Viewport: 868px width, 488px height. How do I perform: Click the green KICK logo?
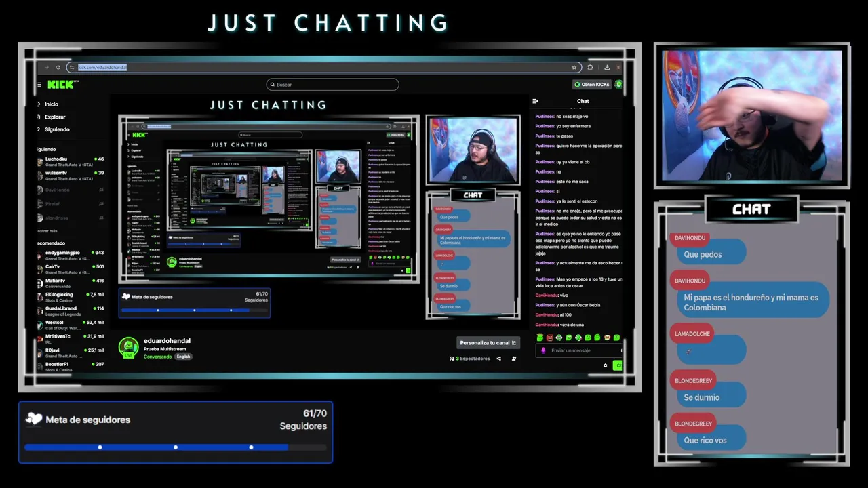click(x=62, y=85)
